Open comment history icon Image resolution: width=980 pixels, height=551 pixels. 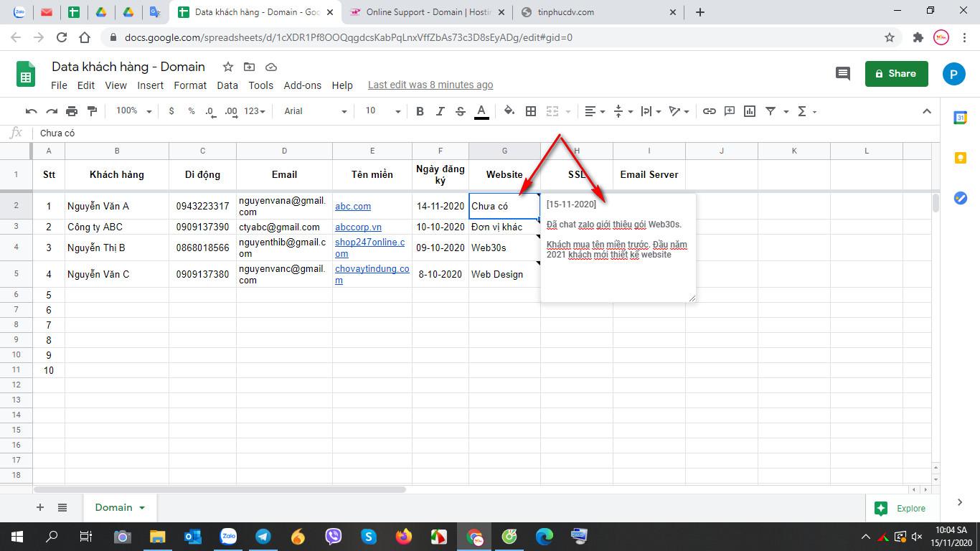click(843, 73)
